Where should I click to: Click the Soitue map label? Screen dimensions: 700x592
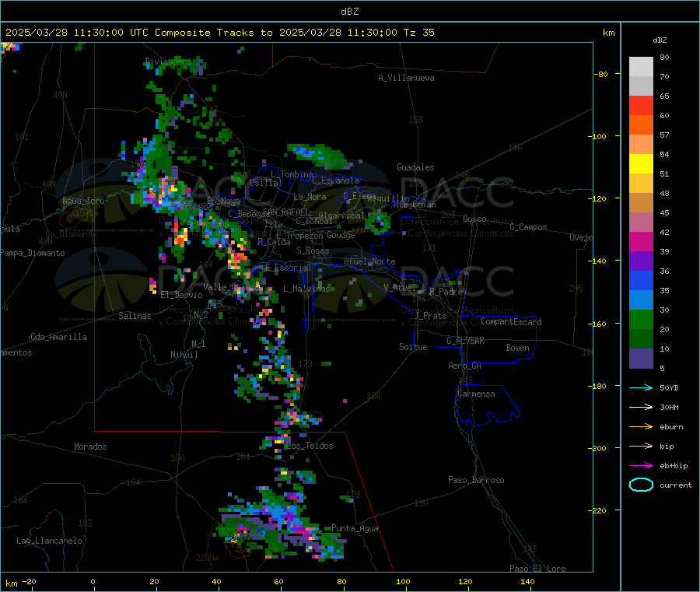tap(413, 347)
